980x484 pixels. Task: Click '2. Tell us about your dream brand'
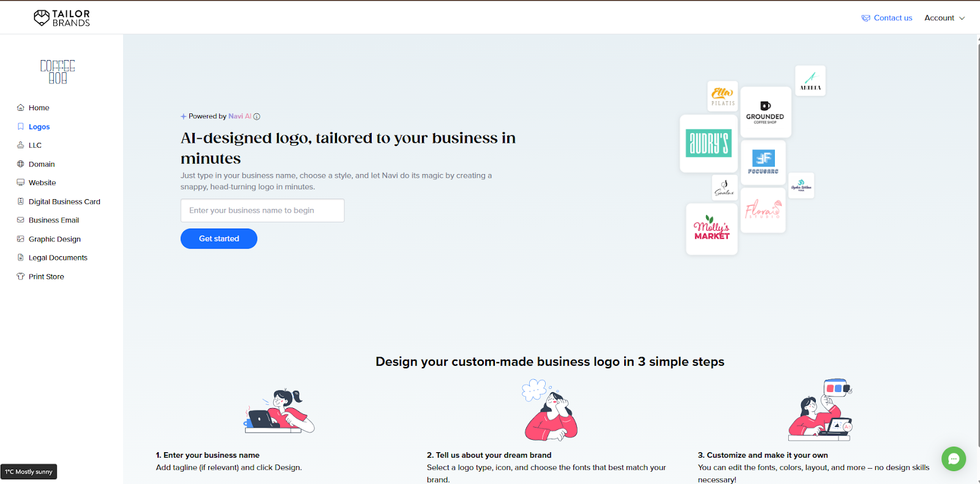(489, 455)
